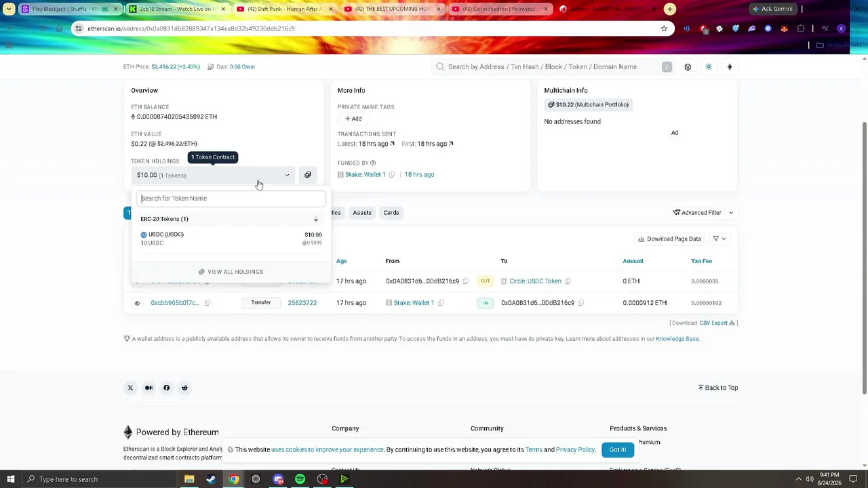Copy From address in the OUT row

tap(465, 281)
